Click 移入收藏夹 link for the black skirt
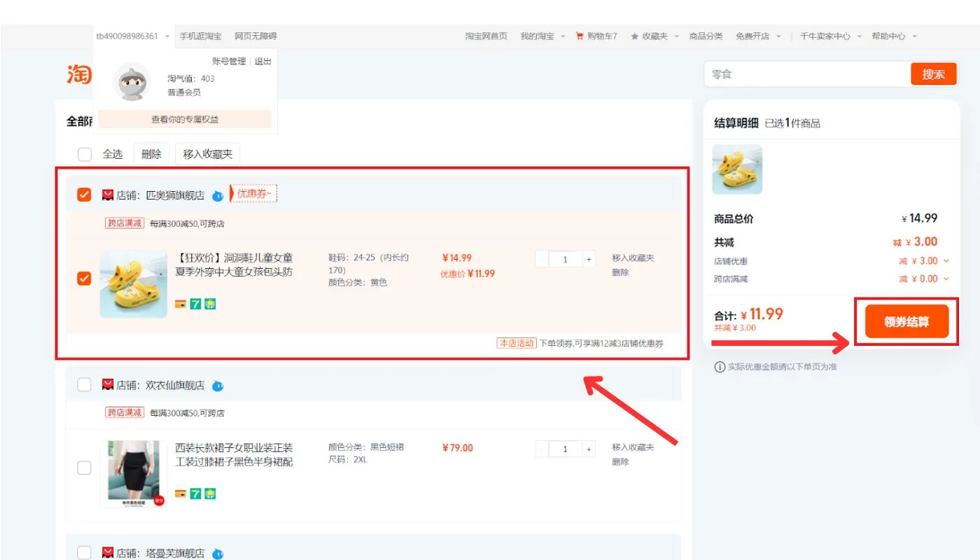Image resolution: width=980 pixels, height=560 pixels. pyautogui.click(x=633, y=447)
